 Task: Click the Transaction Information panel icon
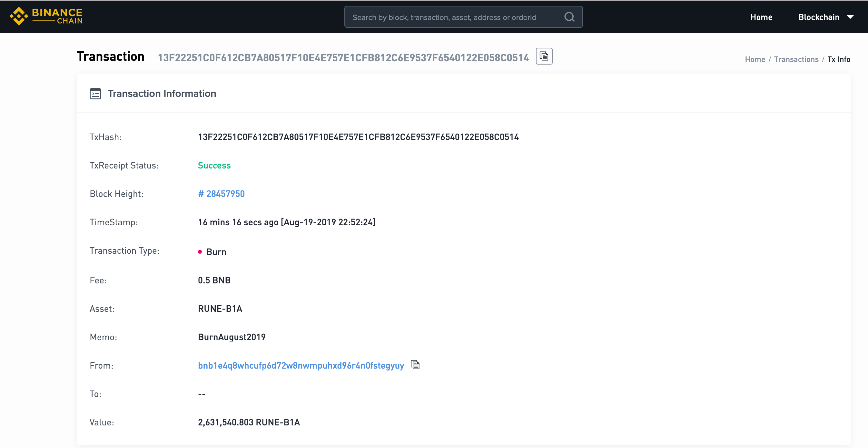95,94
